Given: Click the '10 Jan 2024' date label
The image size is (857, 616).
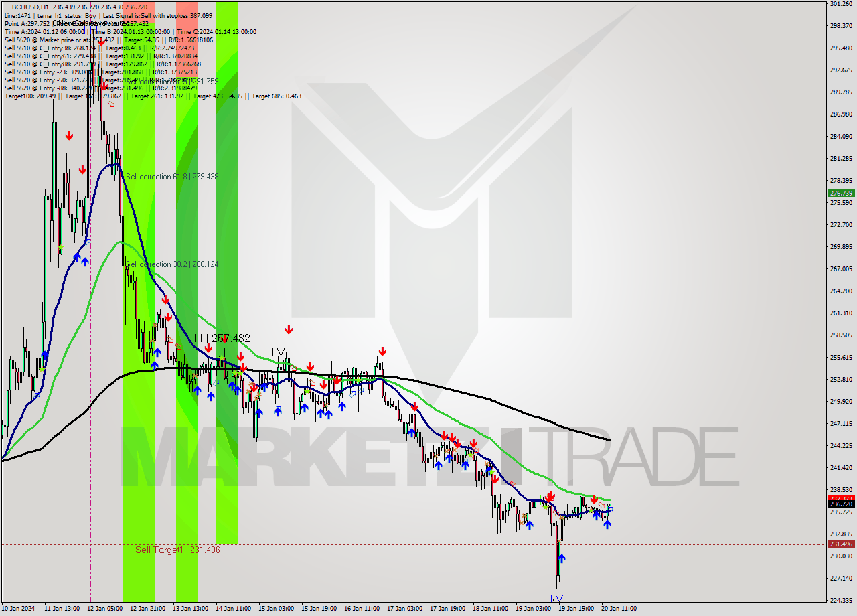Looking at the screenshot, I should pos(17,609).
